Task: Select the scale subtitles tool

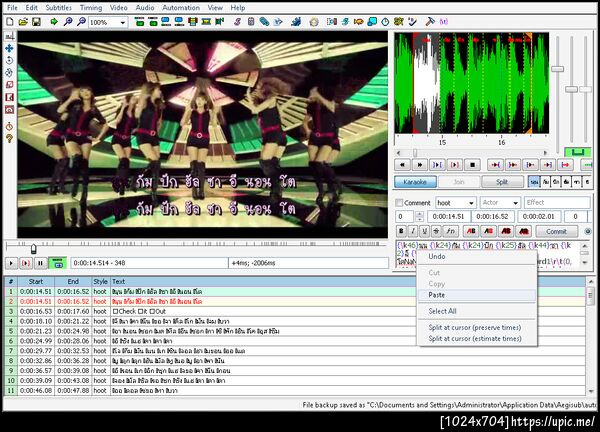Action: [x=9, y=85]
